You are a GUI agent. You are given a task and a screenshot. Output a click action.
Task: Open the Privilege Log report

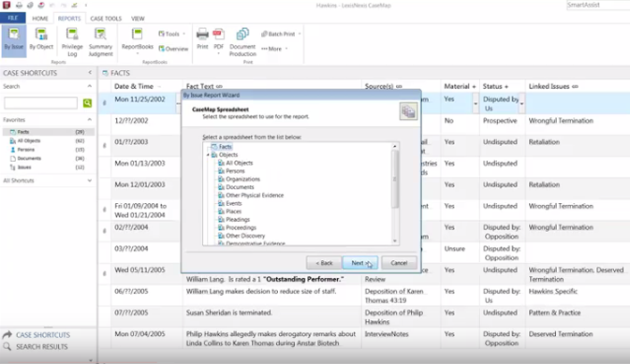click(72, 42)
